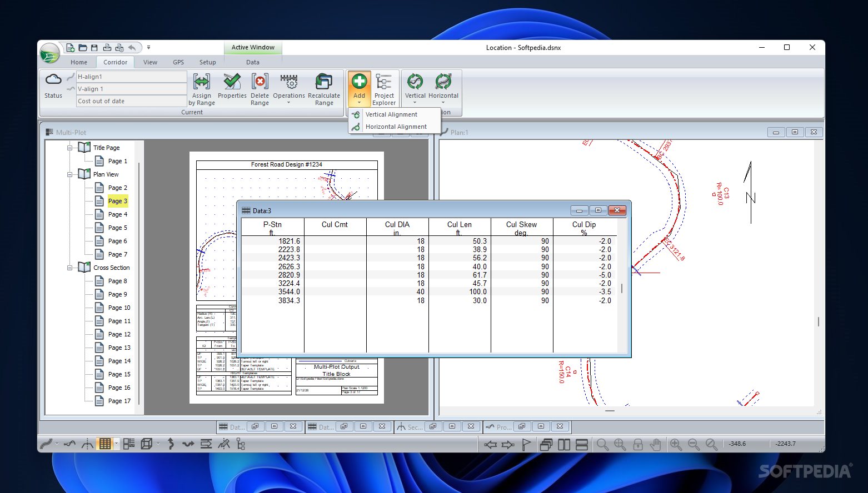868x493 pixels.
Task: Click the flag marker icon in bottom toolbar
Action: pos(526,444)
